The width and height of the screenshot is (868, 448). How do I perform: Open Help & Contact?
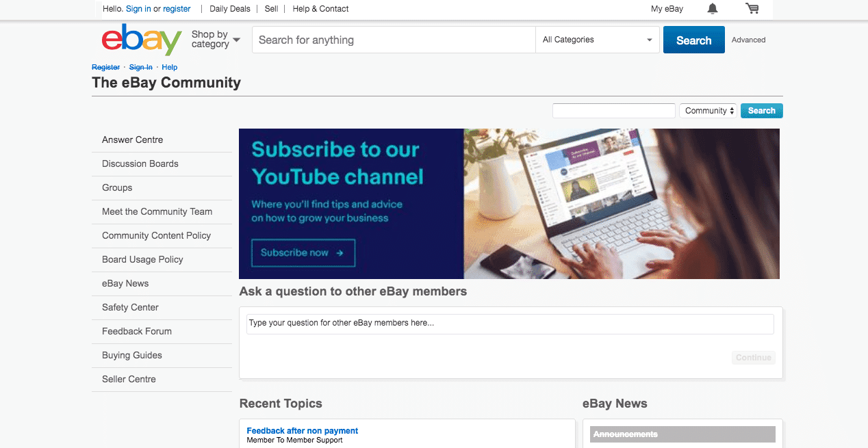click(320, 9)
